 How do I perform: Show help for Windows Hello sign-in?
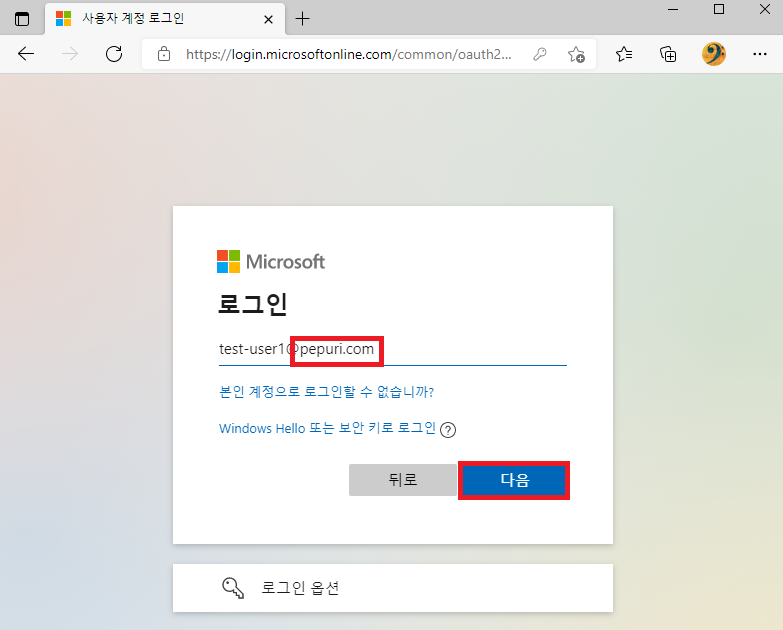click(448, 430)
